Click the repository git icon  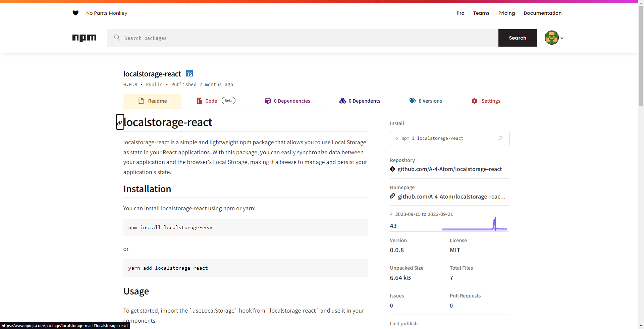[392, 169]
